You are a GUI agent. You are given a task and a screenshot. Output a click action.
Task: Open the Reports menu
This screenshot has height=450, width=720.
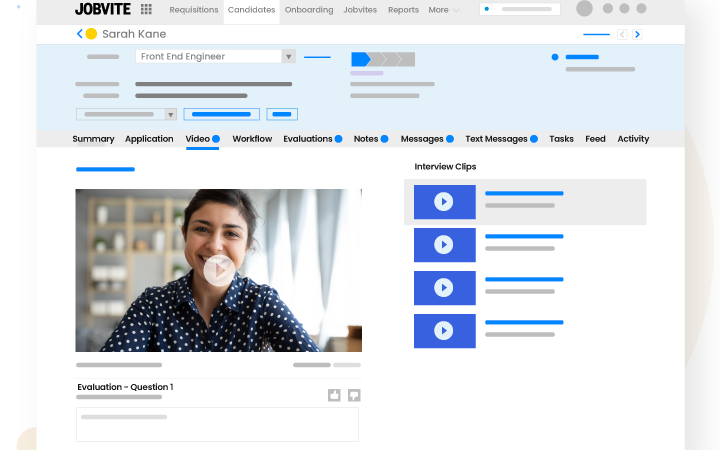coord(403,10)
